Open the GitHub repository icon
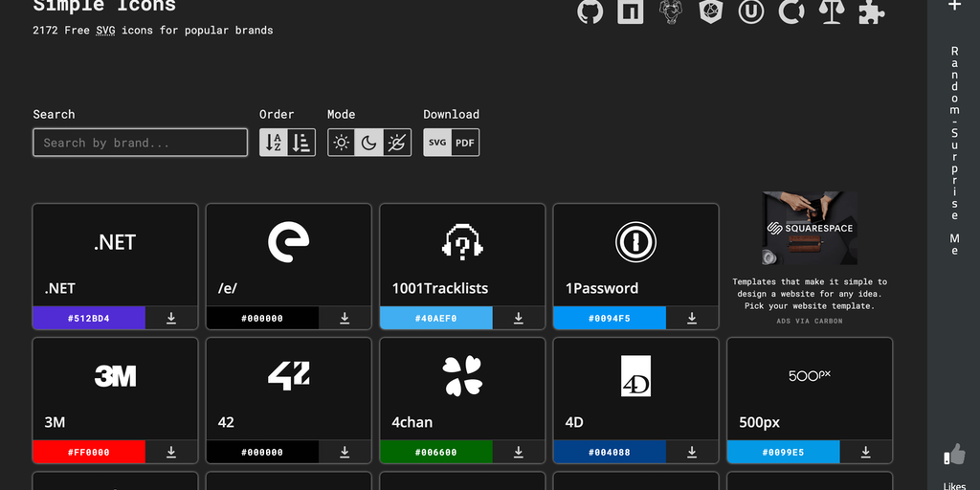Screen dimensions: 980x490 pyautogui.click(x=590, y=11)
